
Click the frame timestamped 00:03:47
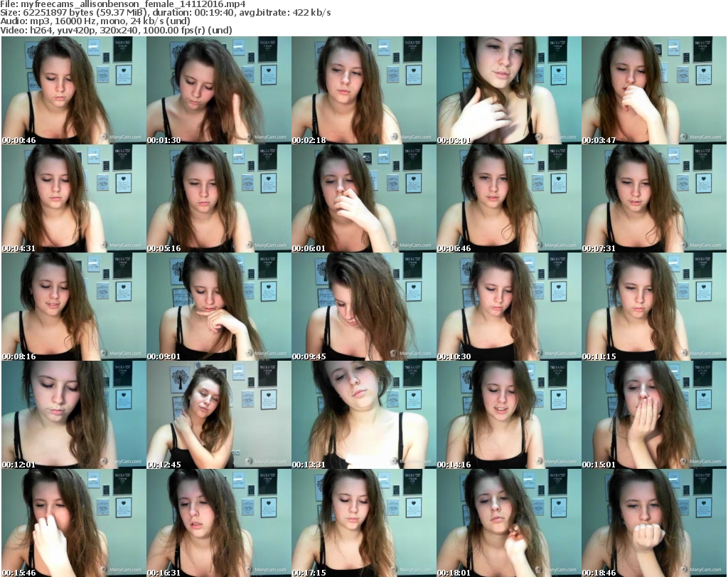653,90
